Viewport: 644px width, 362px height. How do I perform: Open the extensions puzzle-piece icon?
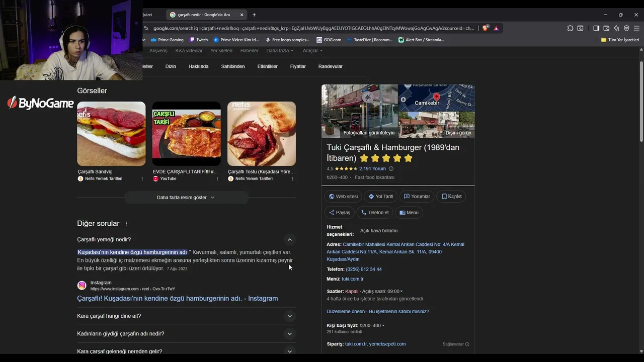click(x=570, y=28)
